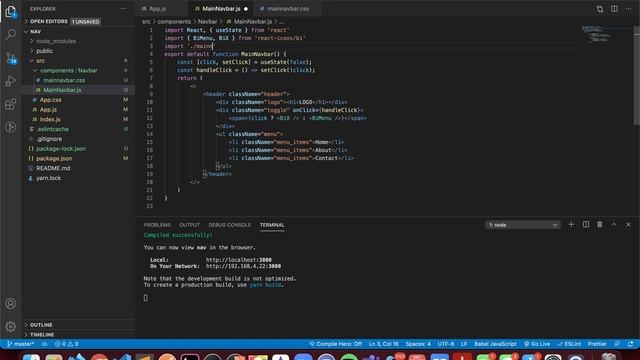Switch to mainnavbar.css editor tab
Viewport: 640px width, 360px height.
coord(288,9)
